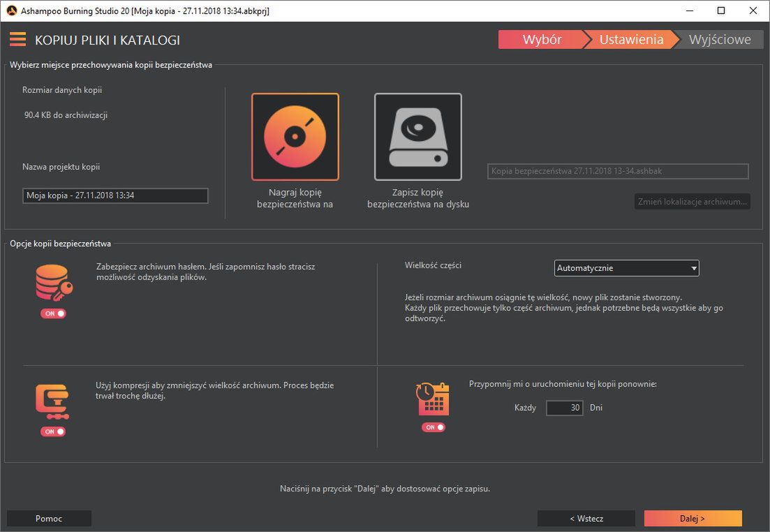This screenshot has width=770, height=532.
Task: Click the Wstecz button
Action: pos(586,518)
